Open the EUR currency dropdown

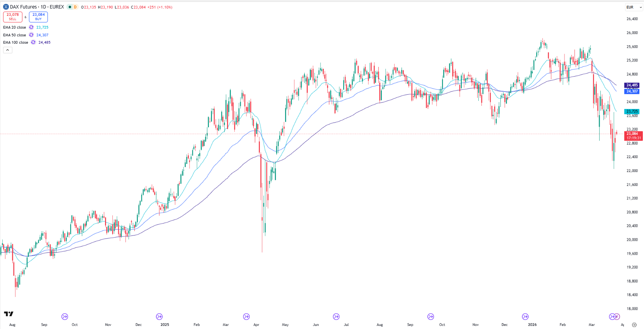click(634, 7)
